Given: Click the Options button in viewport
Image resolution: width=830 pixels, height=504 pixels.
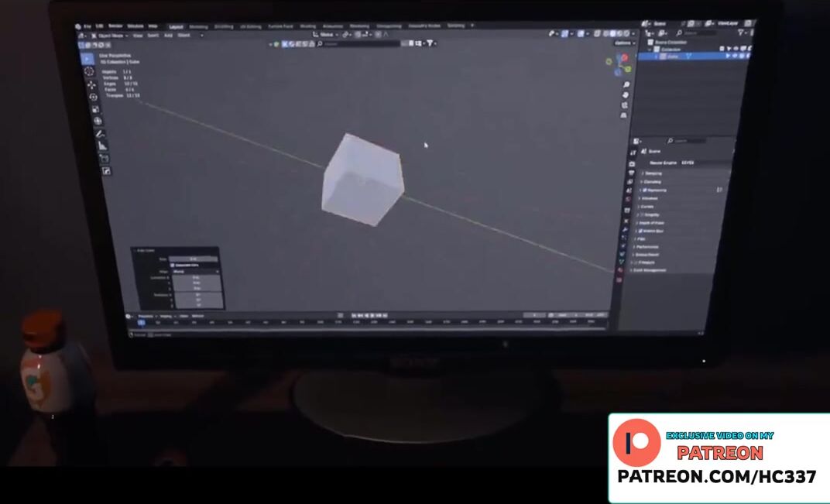Looking at the screenshot, I should 623,43.
